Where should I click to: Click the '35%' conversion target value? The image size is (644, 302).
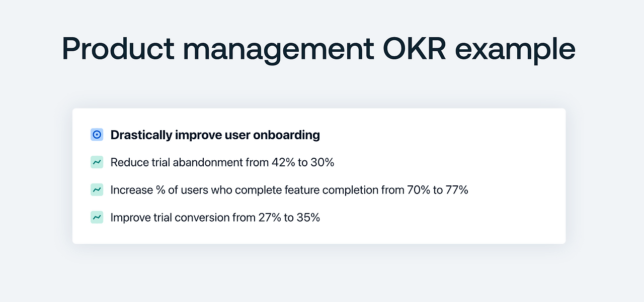309,218
